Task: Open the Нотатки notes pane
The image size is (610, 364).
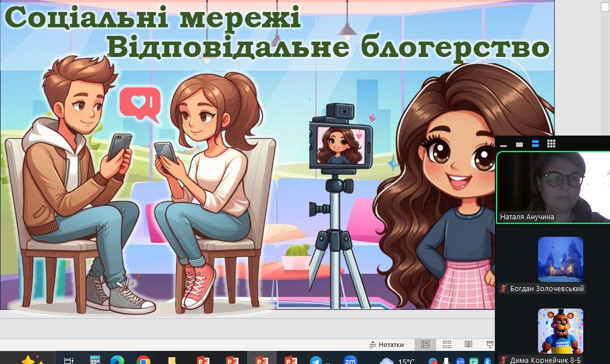Action: (x=387, y=345)
